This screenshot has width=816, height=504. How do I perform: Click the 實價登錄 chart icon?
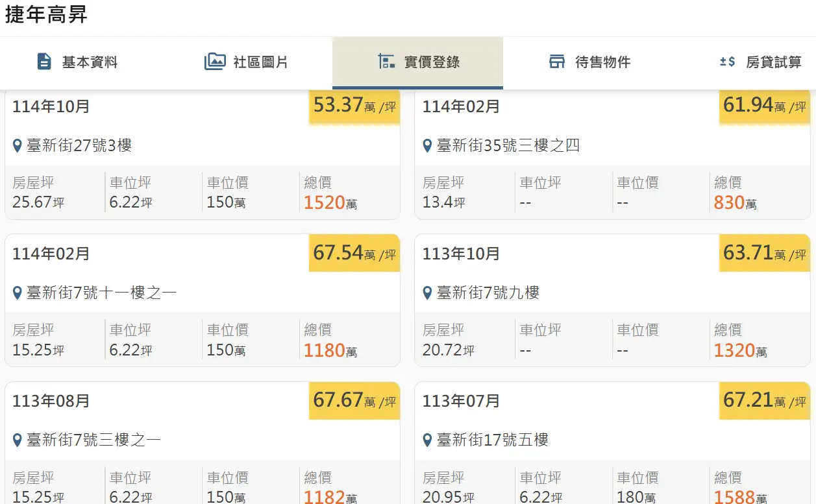(386, 62)
